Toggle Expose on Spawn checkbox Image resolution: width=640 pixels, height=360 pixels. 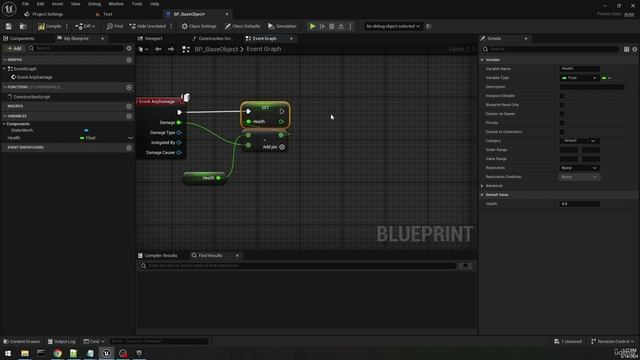pyautogui.click(x=562, y=114)
